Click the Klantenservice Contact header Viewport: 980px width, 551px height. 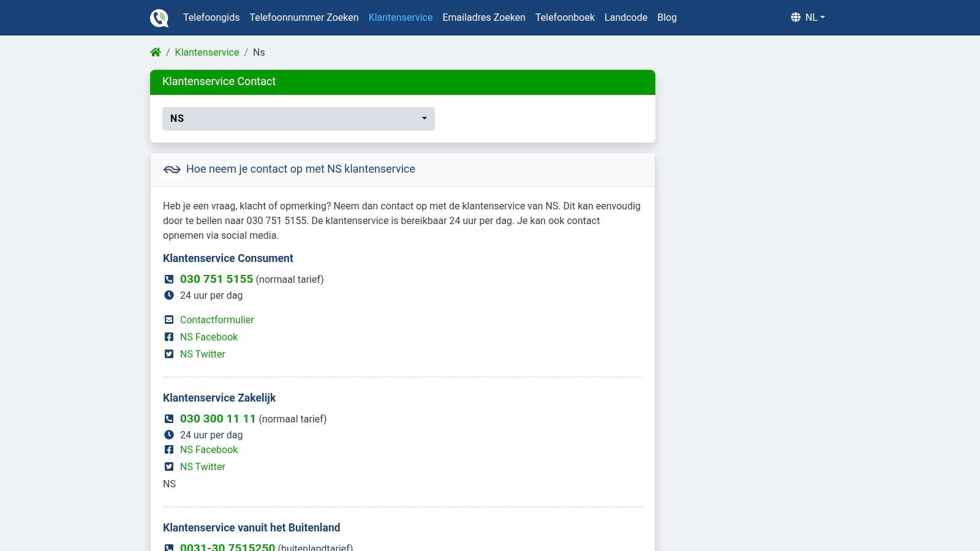click(x=402, y=82)
